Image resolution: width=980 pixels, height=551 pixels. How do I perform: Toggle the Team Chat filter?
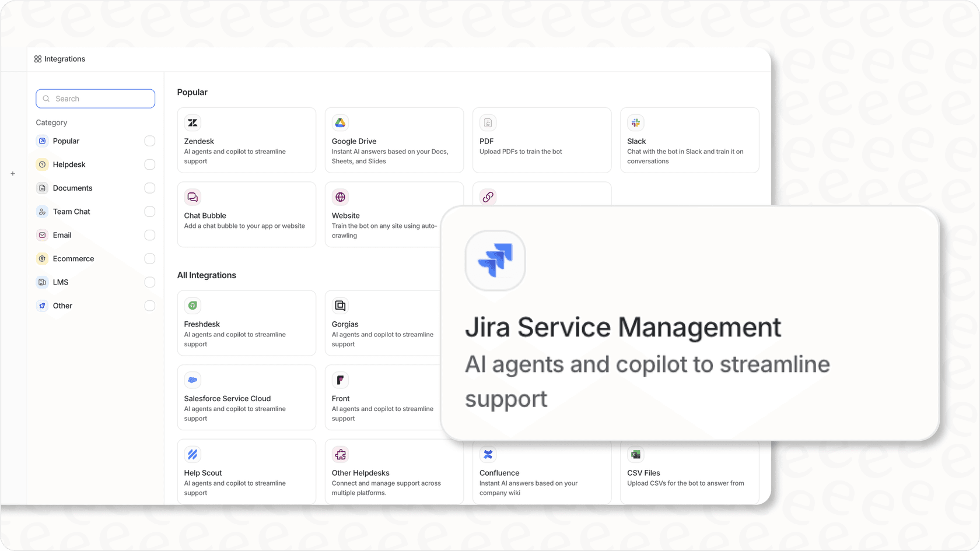pyautogui.click(x=150, y=211)
